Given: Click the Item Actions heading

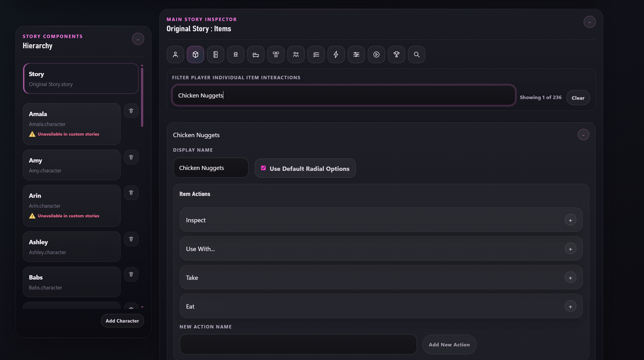Looking at the screenshot, I should [x=195, y=194].
